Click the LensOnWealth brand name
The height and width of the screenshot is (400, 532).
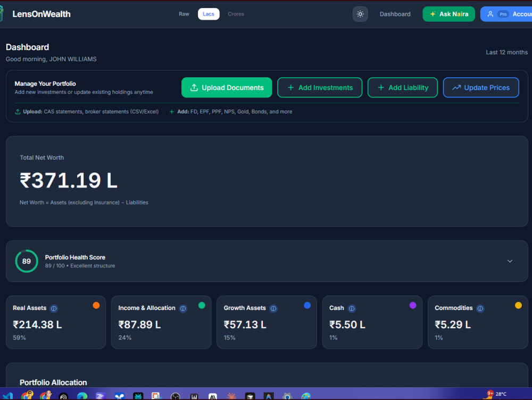click(x=41, y=14)
